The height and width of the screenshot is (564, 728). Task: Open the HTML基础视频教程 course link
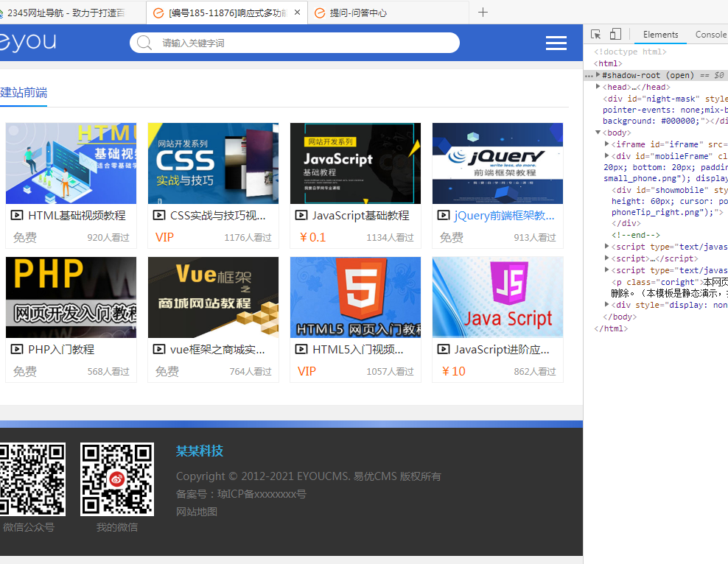coord(77,215)
